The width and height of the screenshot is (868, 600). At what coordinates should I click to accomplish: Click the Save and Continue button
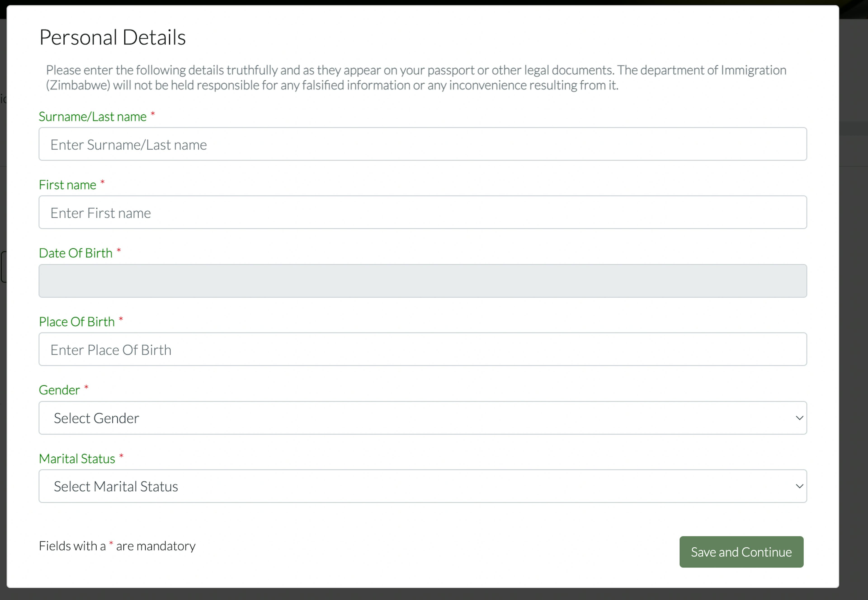[741, 552]
